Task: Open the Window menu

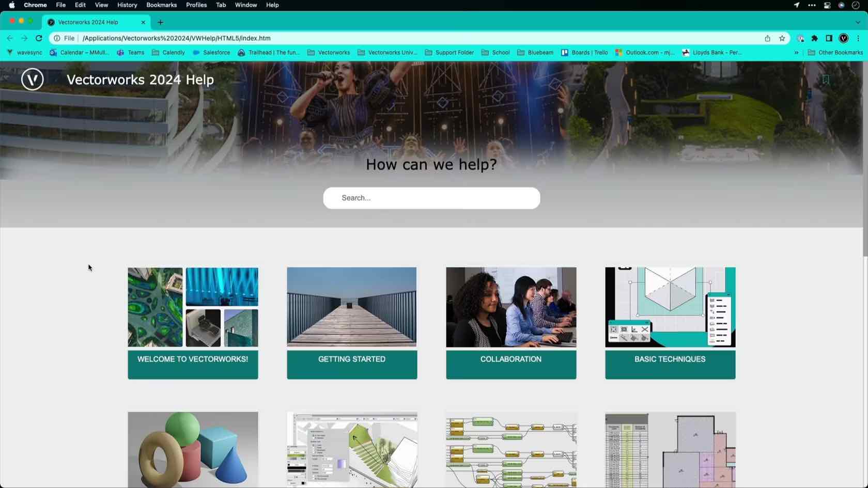Action: tap(246, 5)
